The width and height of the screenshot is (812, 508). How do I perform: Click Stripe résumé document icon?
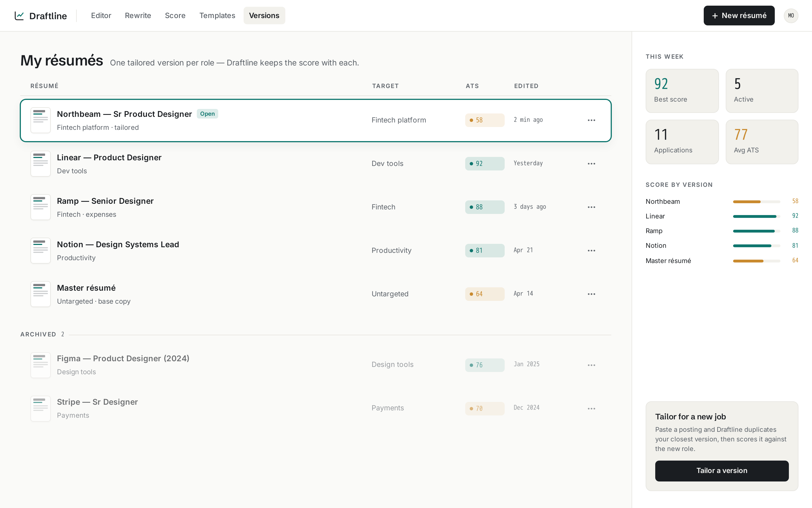click(x=41, y=409)
